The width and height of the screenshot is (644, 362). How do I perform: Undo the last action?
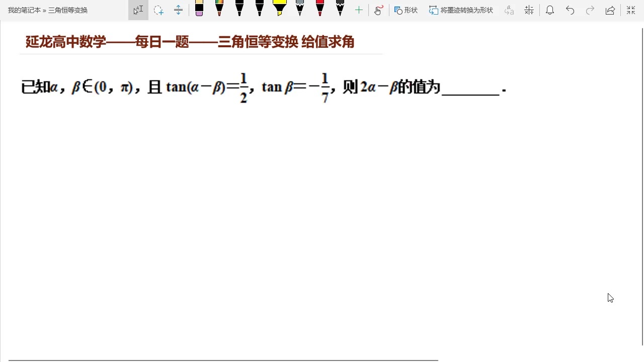(x=570, y=10)
